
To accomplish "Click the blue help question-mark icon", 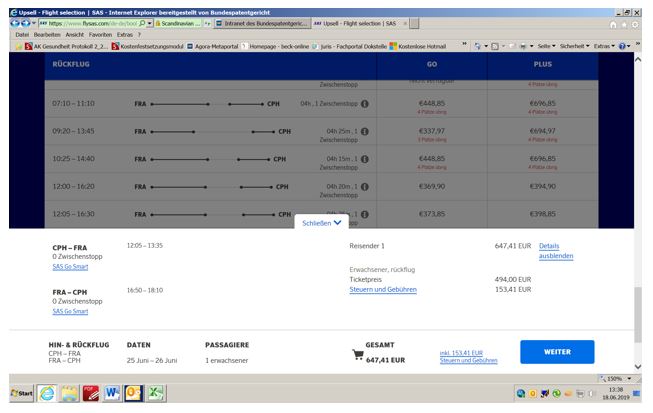I will pyautogui.click(x=622, y=46).
